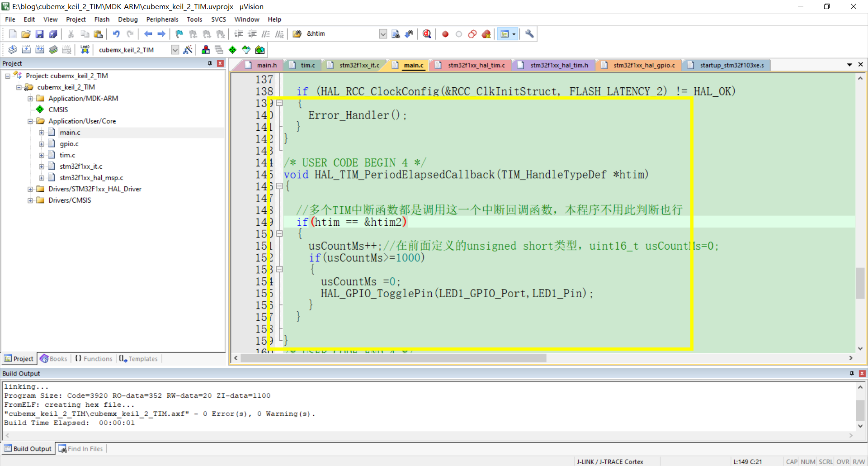Show the editor tab list arrow
The width and height of the screenshot is (868, 466).
(x=849, y=65)
